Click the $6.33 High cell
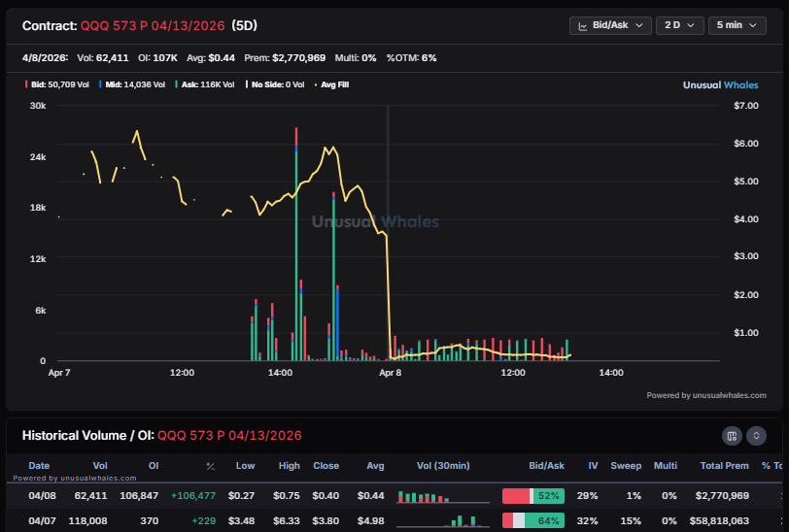The width and height of the screenshot is (789, 532). coord(287,521)
